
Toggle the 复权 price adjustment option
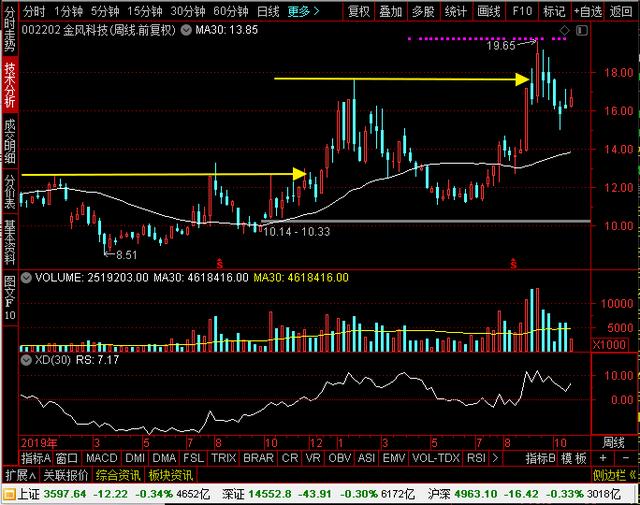pyautogui.click(x=358, y=12)
